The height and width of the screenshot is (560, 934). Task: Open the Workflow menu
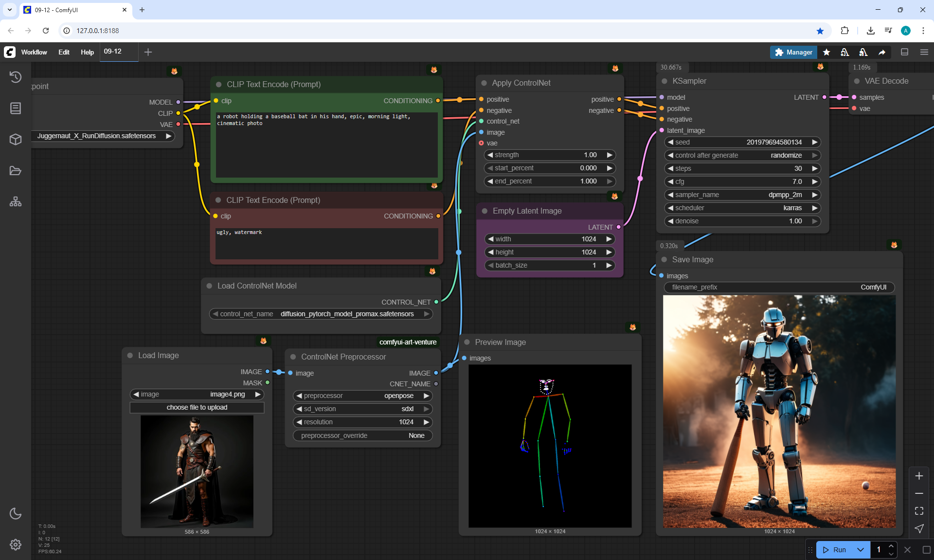coord(34,52)
